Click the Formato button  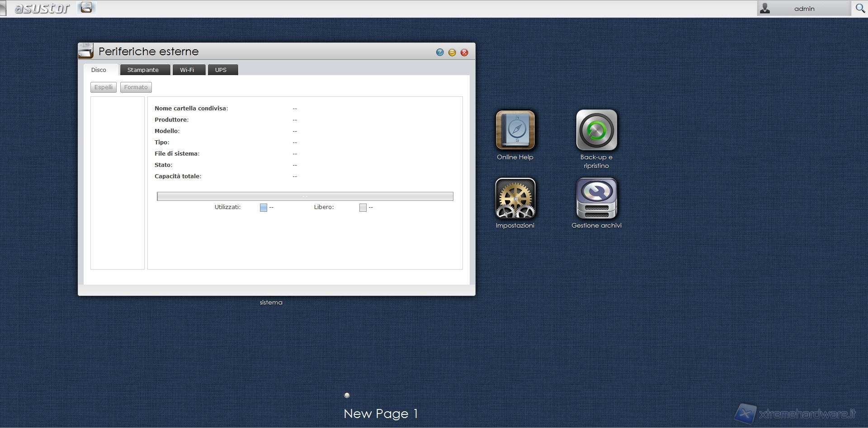[x=136, y=87]
